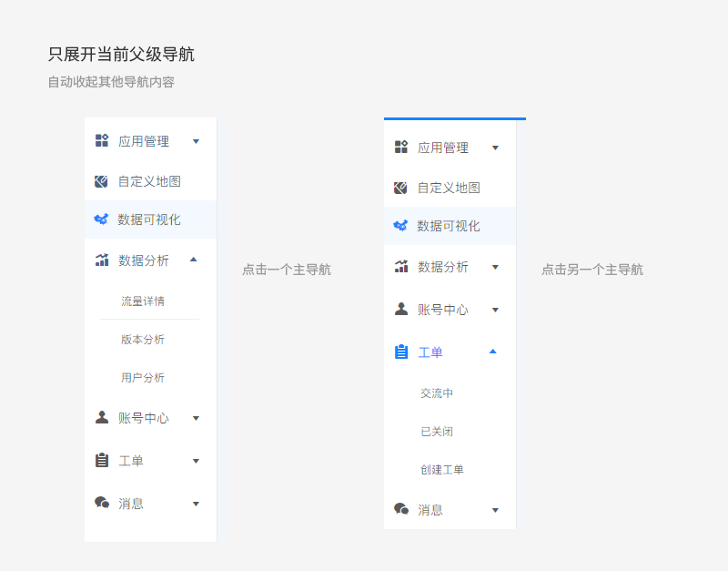Select the 账号中心 user icon

(102, 418)
